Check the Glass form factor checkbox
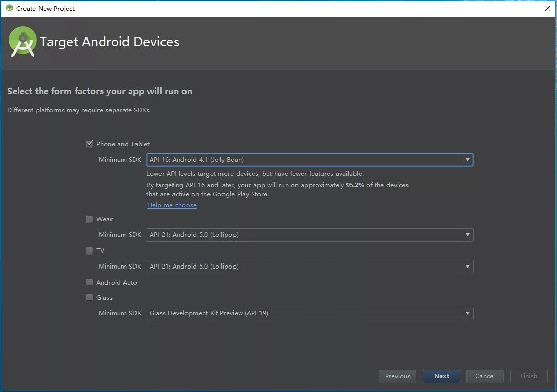The height and width of the screenshot is (392, 557). 89,297
